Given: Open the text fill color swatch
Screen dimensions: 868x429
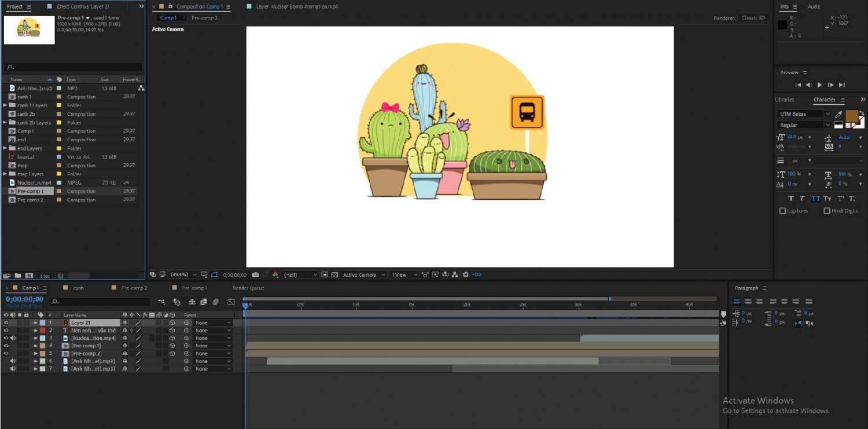Looking at the screenshot, I should pyautogui.click(x=851, y=116).
